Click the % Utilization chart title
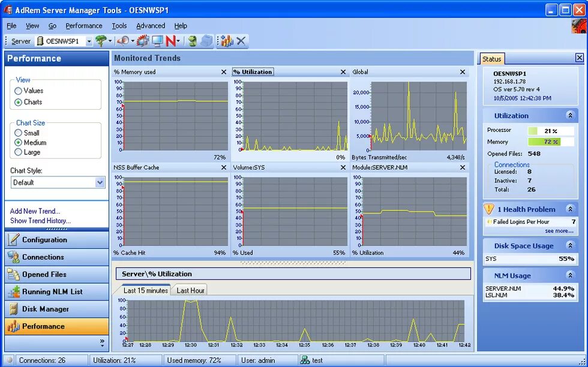The image size is (588, 367). (x=253, y=72)
